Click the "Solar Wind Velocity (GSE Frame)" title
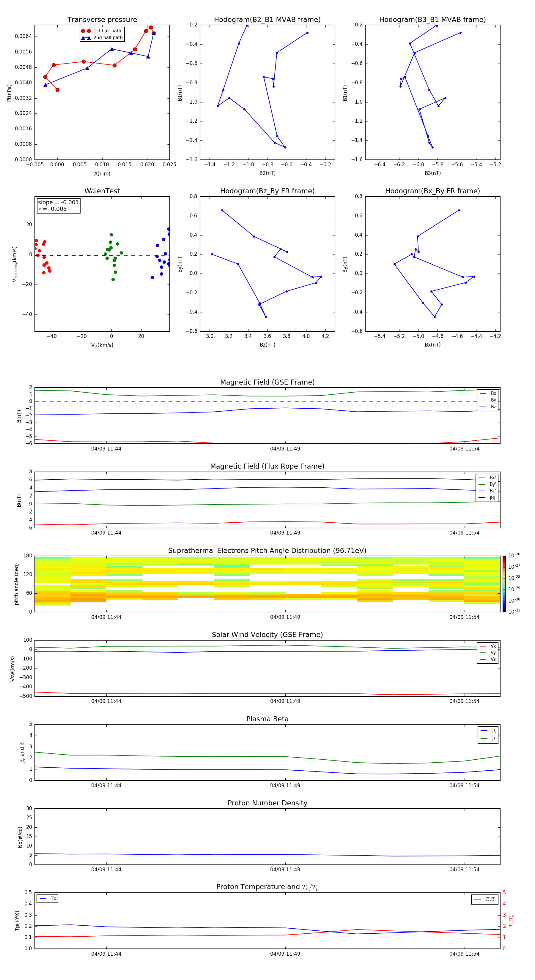 tap(267, 635)
